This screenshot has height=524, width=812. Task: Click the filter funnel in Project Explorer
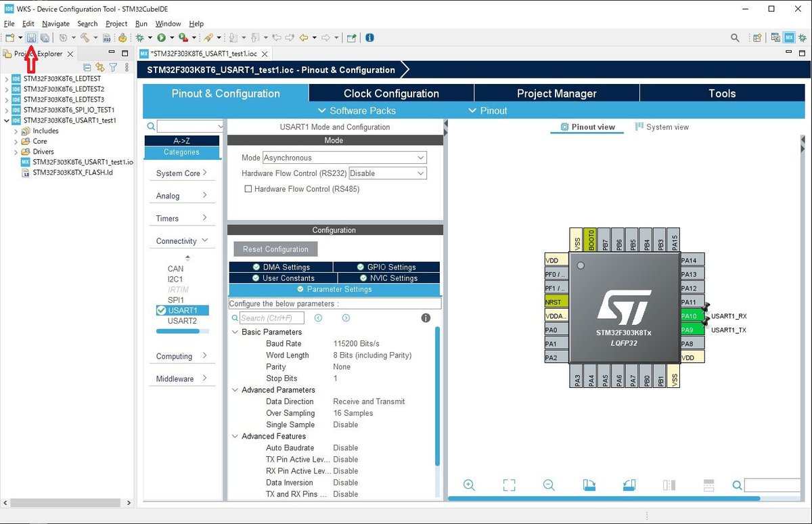(114, 67)
